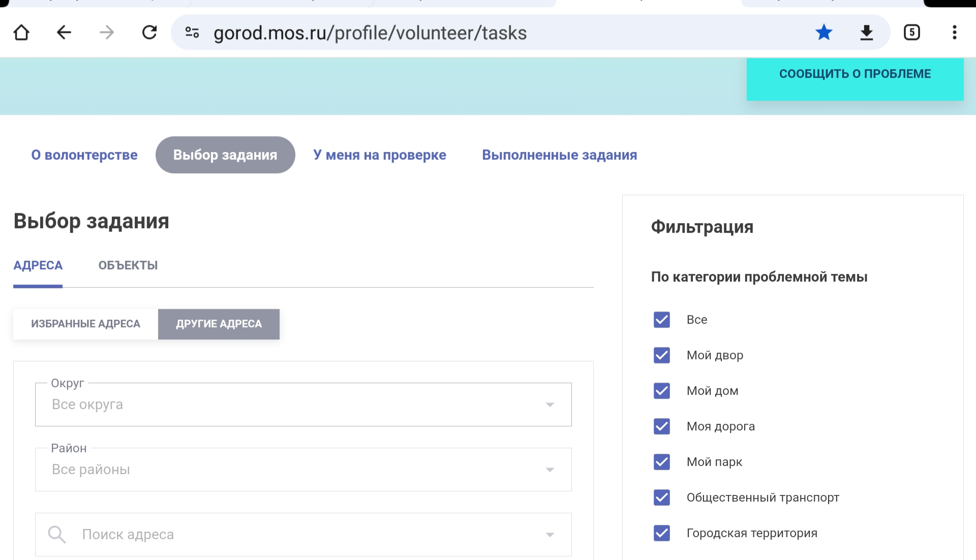Select 'ИЗБРАННЫЕ АДРЕСА' button
Viewport: 976px width, 560px height.
coord(85,324)
